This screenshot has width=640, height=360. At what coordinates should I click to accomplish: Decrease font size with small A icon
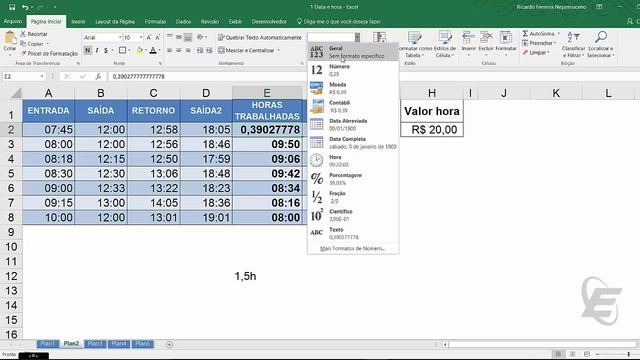pyautogui.click(x=158, y=37)
